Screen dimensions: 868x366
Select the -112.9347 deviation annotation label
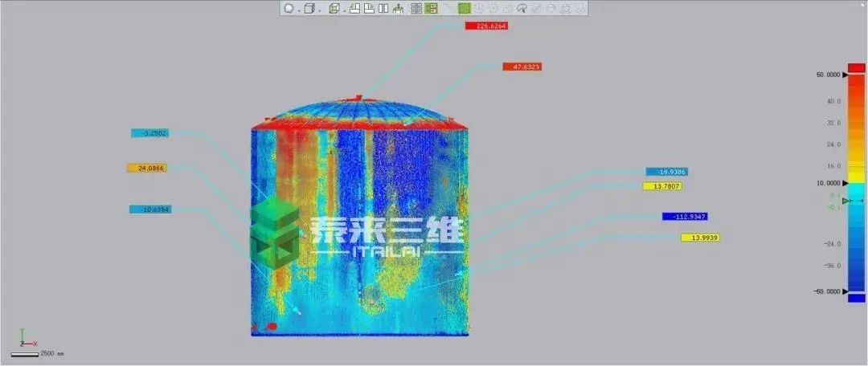685,217
